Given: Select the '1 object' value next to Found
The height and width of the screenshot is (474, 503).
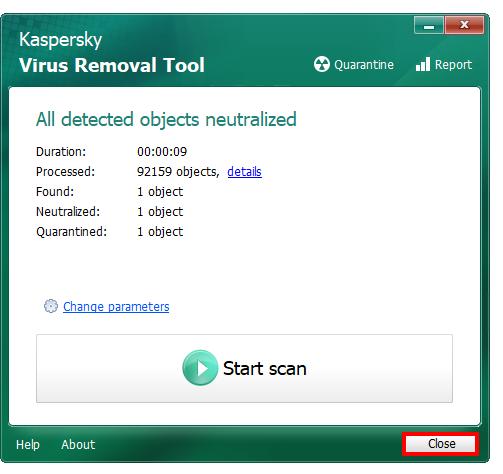Looking at the screenshot, I should (x=160, y=192).
